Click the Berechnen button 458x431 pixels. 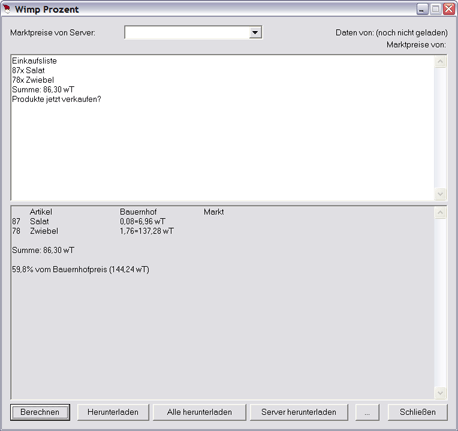[40, 412]
